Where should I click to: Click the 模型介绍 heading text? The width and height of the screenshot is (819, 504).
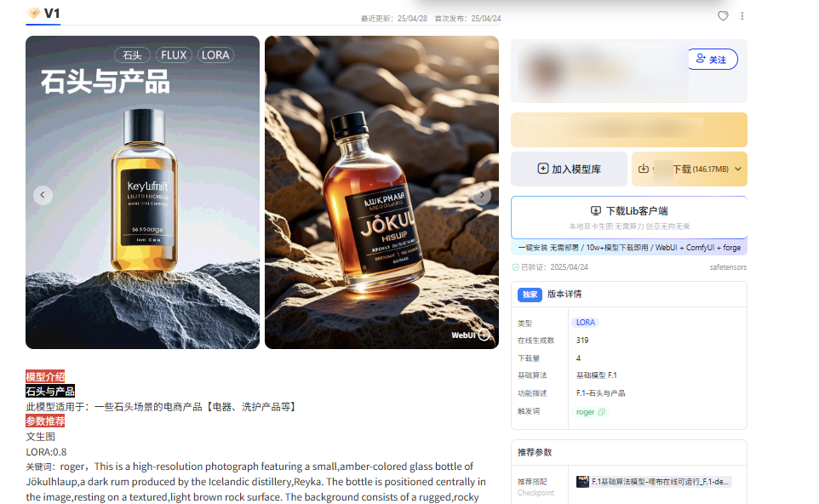(45, 376)
